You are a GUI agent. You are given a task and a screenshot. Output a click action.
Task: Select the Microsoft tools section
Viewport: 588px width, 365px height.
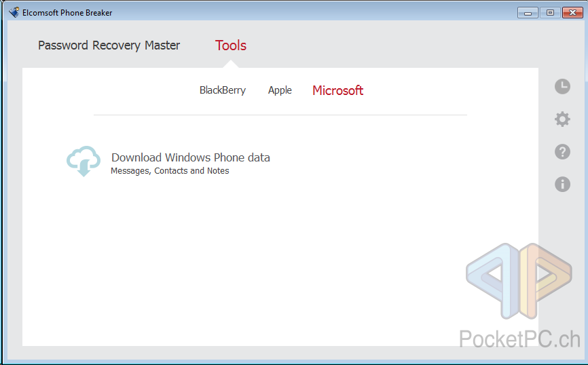pyautogui.click(x=337, y=90)
